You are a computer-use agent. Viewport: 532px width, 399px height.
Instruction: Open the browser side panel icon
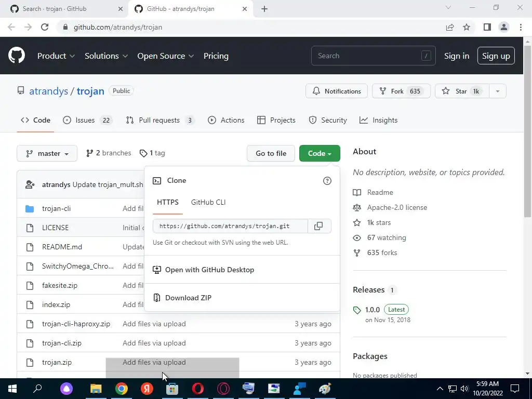click(x=487, y=27)
